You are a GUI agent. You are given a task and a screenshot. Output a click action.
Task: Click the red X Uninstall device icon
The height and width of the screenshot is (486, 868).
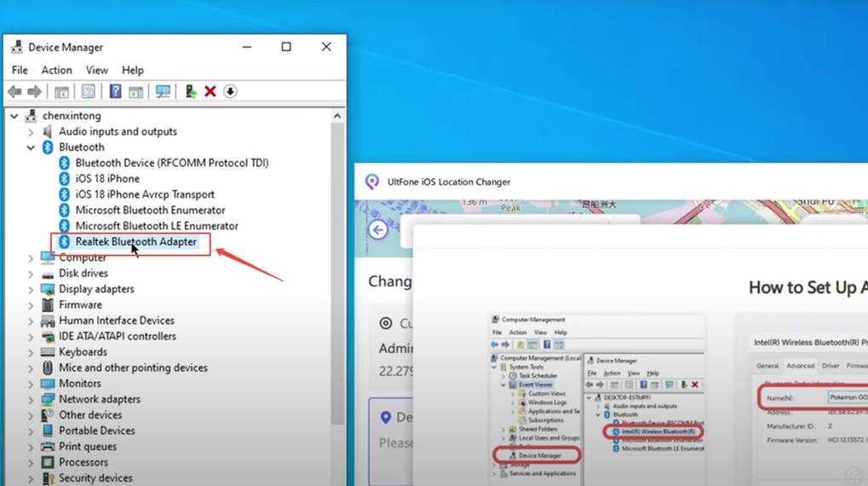coord(210,91)
